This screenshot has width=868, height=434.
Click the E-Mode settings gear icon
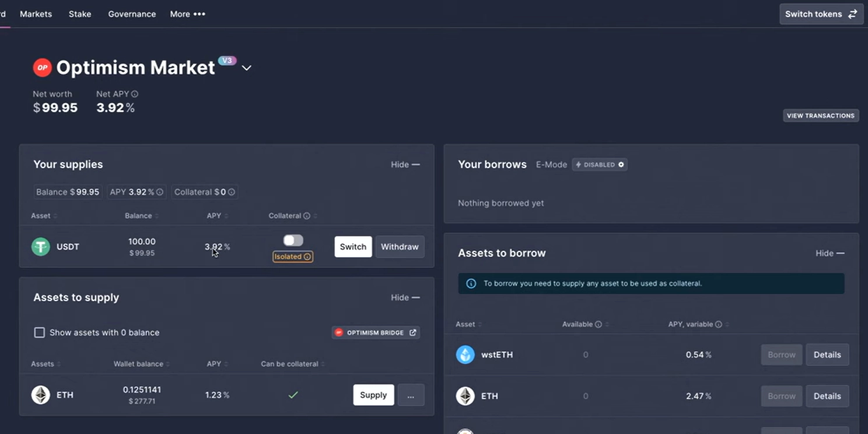[x=621, y=164]
